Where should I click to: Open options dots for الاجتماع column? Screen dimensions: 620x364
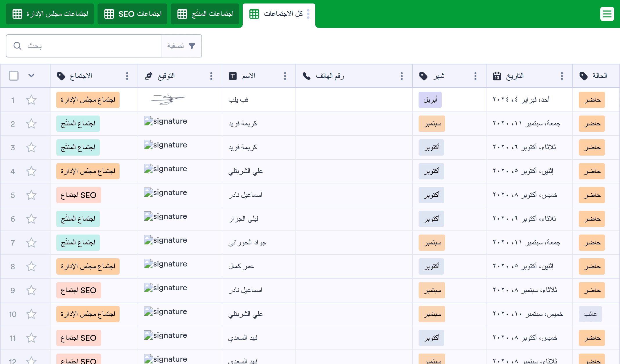click(x=127, y=76)
